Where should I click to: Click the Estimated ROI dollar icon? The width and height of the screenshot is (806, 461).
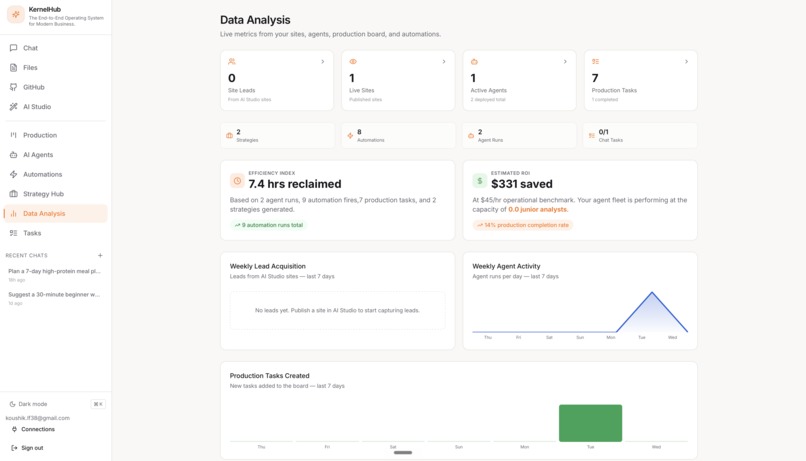coord(480,180)
